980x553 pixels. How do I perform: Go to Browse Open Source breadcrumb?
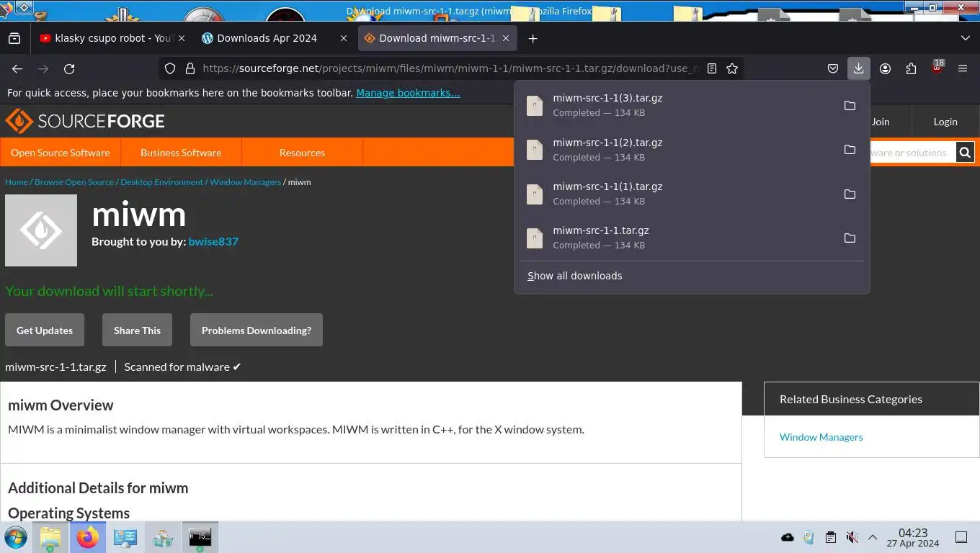(74, 181)
